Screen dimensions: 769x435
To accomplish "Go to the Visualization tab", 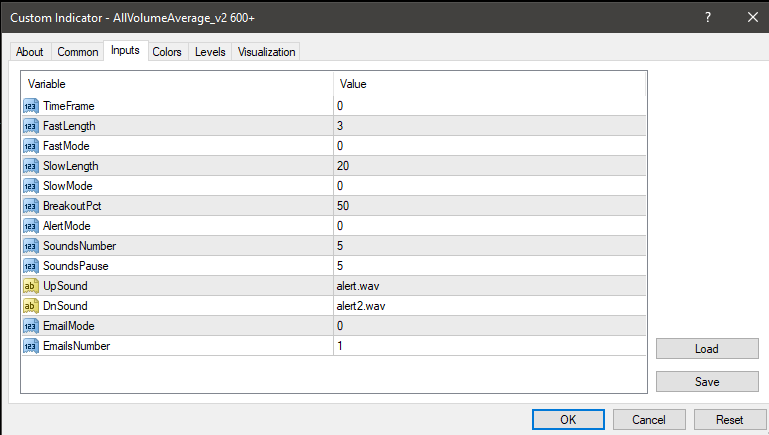I will click(x=266, y=52).
